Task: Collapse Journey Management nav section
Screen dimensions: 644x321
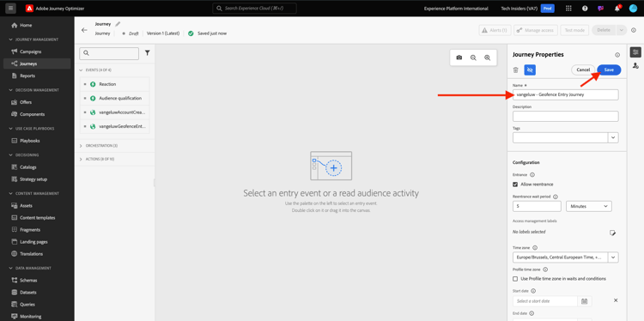Action: click(x=11, y=39)
